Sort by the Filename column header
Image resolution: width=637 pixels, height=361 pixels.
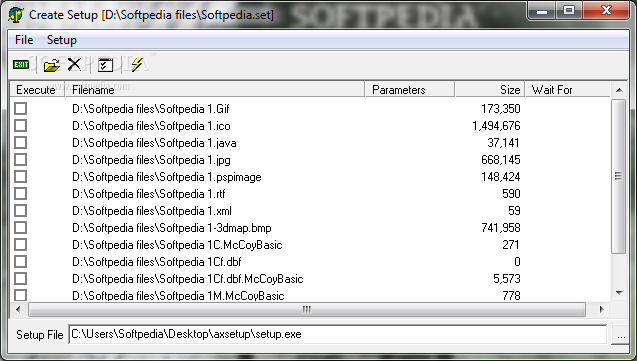click(x=215, y=89)
